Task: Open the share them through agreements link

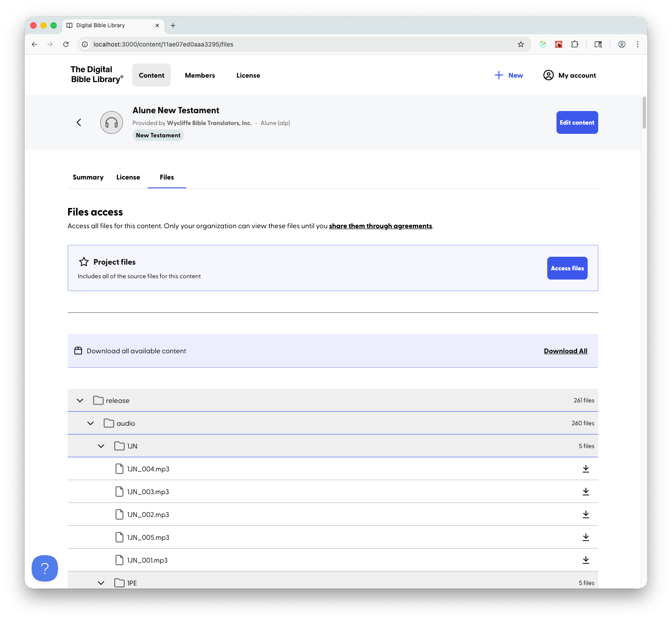Action: point(380,226)
